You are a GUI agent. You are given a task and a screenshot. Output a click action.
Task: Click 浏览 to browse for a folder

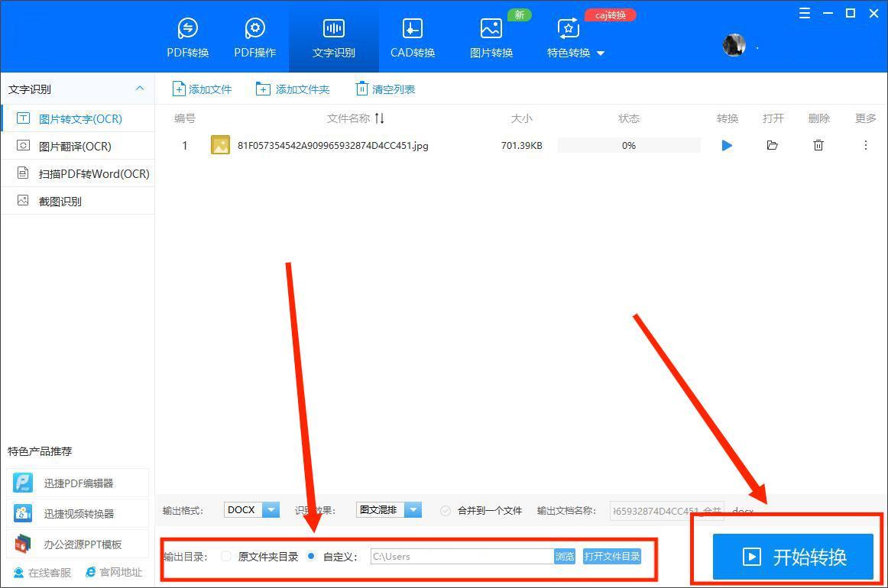565,557
